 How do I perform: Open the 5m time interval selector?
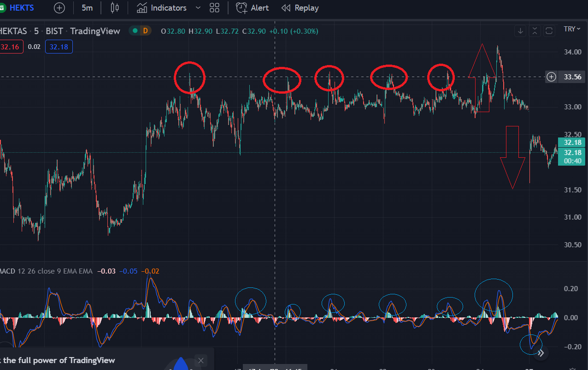[x=87, y=8]
